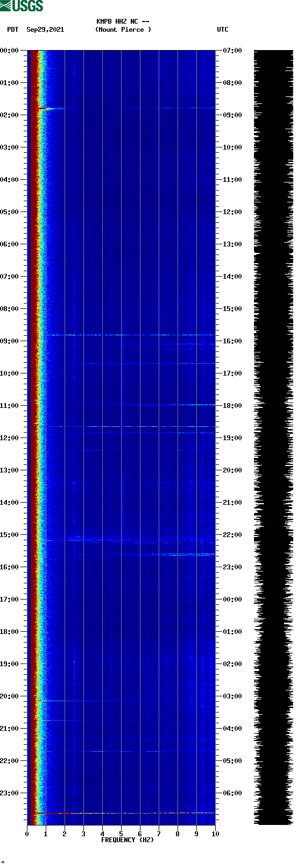
Task: Click the 15:00 PDT time label
Action: (9, 535)
